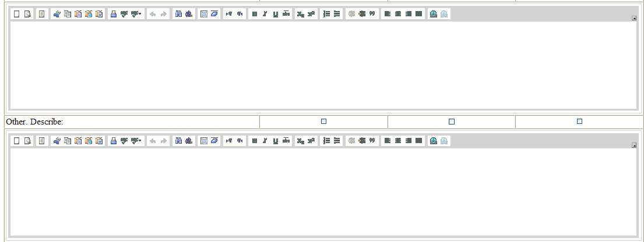The height and width of the screenshot is (242, 644).
Task: Toggle Italic in editor above Other. Describe
Action: tap(265, 14)
